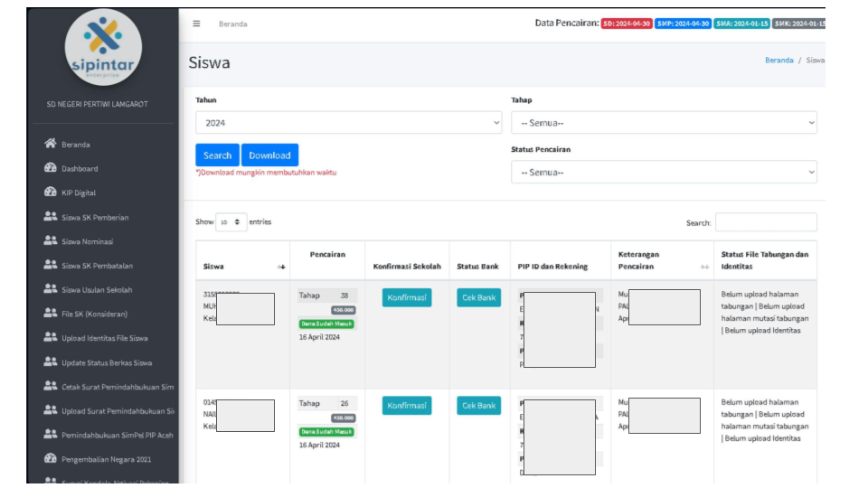
Task: Focus the table Search input field
Action: [766, 222]
